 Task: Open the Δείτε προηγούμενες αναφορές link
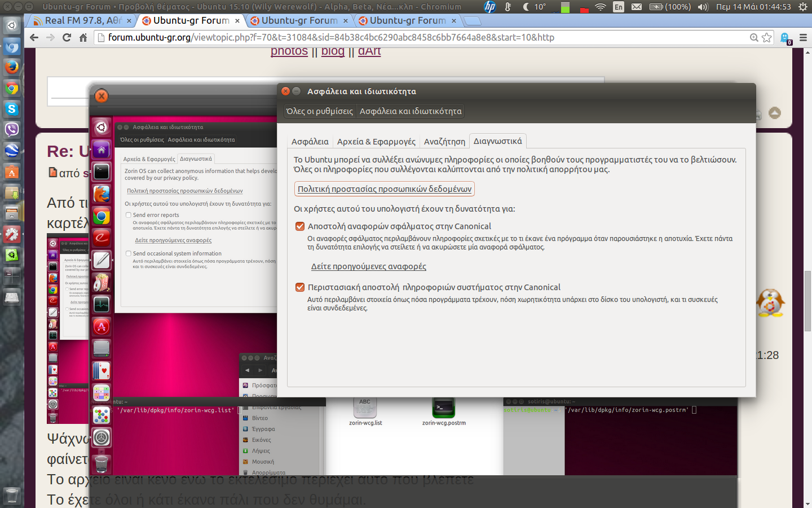[x=368, y=266]
